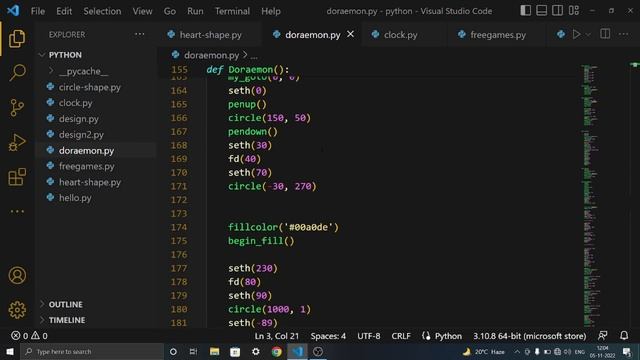This screenshot has width=640, height=360.
Task: Click the breadcrumb ellipsis symbol
Action: (254, 55)
